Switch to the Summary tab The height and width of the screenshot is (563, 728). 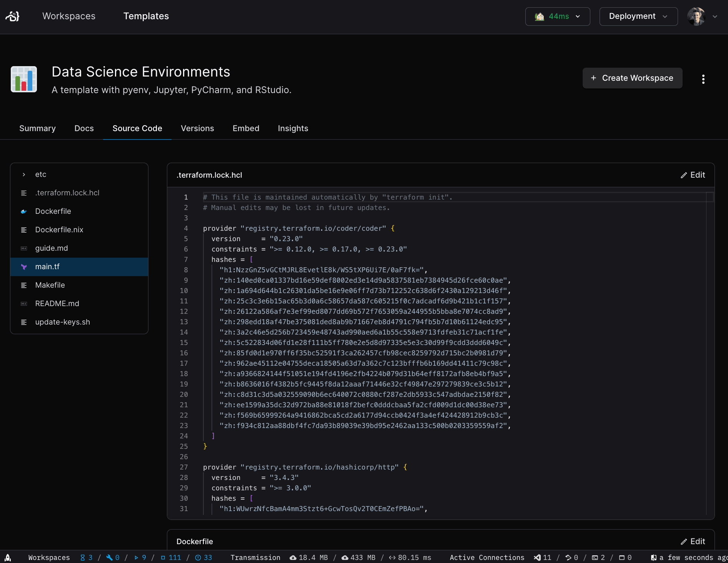[x=37, y=128]
